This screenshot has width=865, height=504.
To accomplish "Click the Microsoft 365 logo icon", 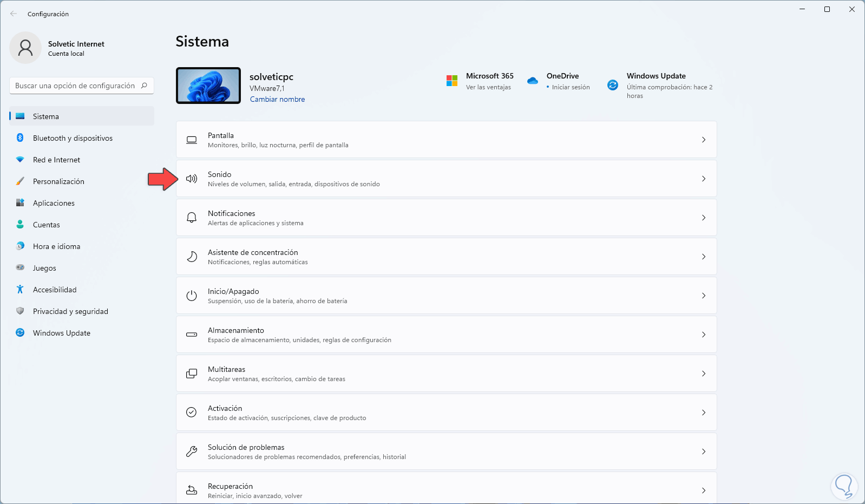I will pos(452,81).
